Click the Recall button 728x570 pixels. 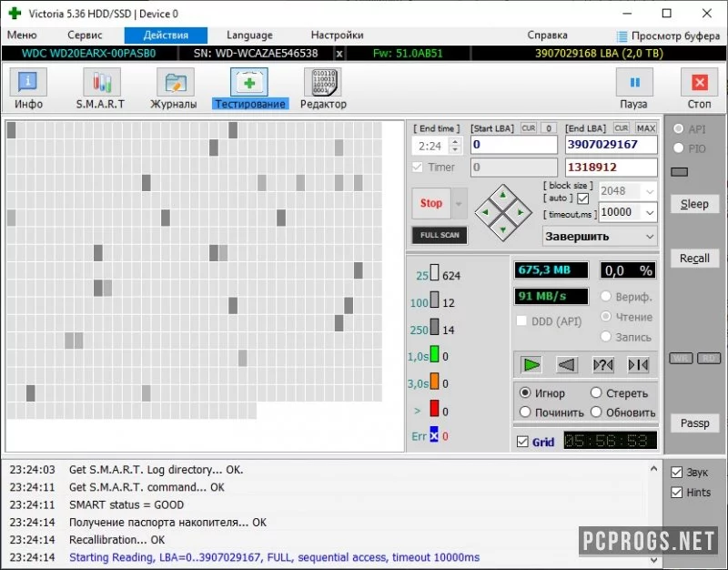click(x=694, y=259)
